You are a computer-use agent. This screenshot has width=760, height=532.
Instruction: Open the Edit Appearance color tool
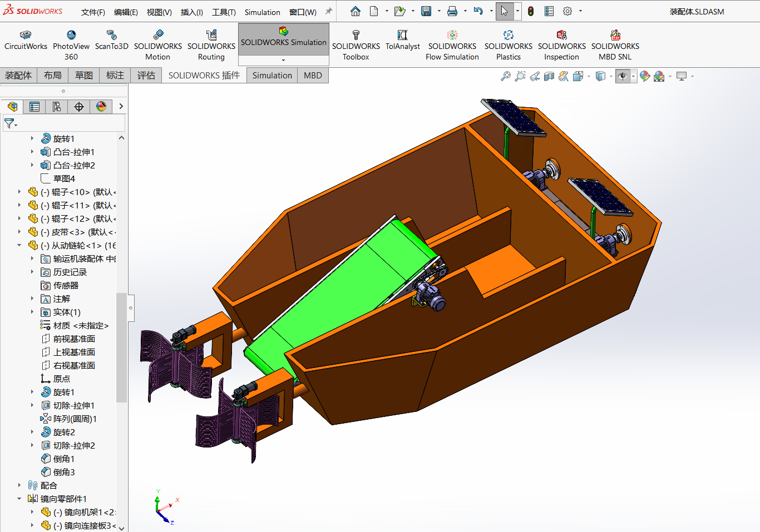tap(645, 76)
